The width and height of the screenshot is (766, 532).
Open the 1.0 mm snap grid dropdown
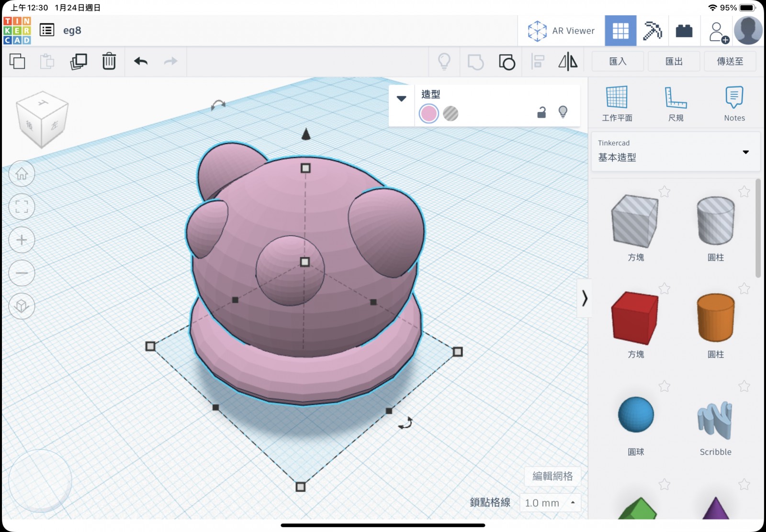[x=550, y=503]
